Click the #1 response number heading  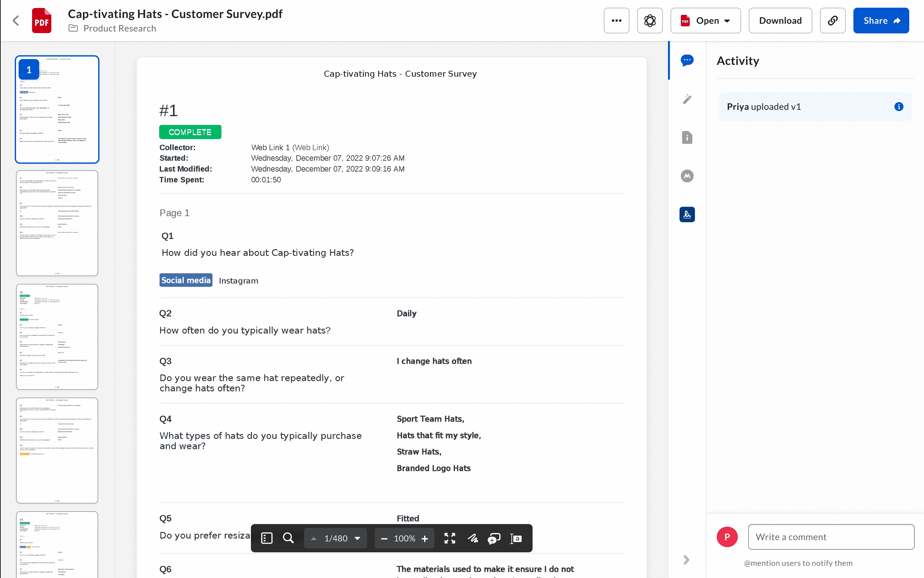(168, 110)
